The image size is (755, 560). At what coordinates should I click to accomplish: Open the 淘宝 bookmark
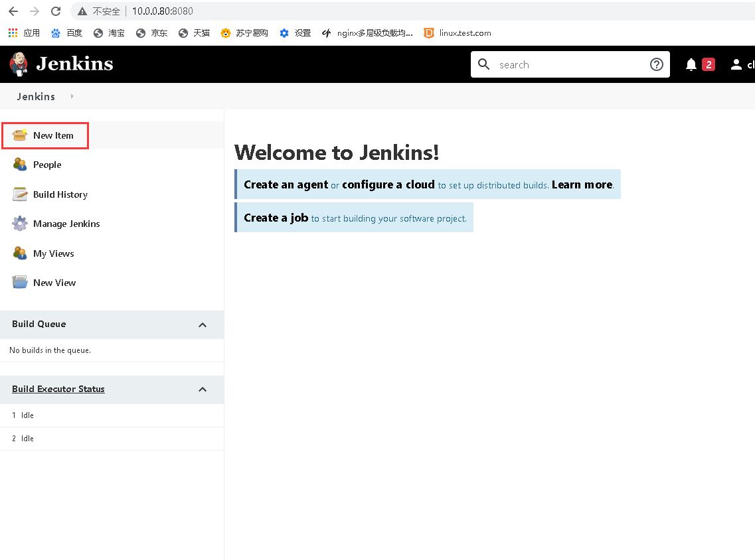point(110,33)
